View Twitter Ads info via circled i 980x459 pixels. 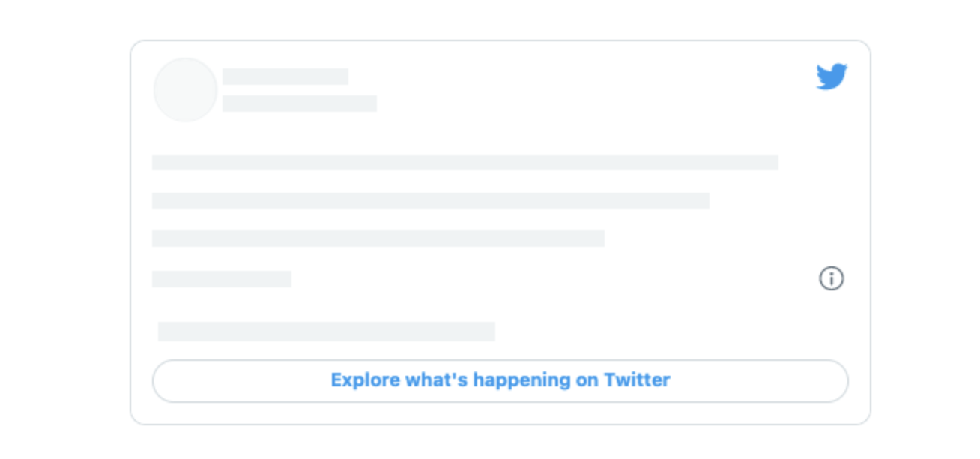coord(831,278)
